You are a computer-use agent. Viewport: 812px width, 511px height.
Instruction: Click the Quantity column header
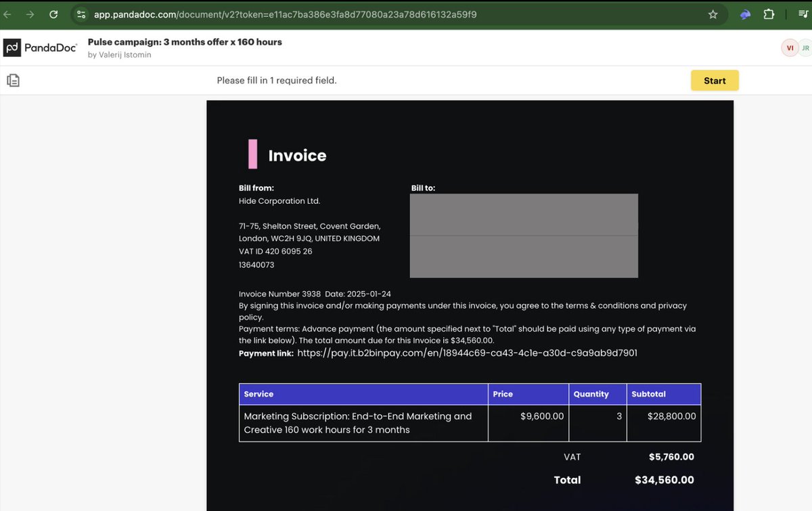(x=597, y=394)
